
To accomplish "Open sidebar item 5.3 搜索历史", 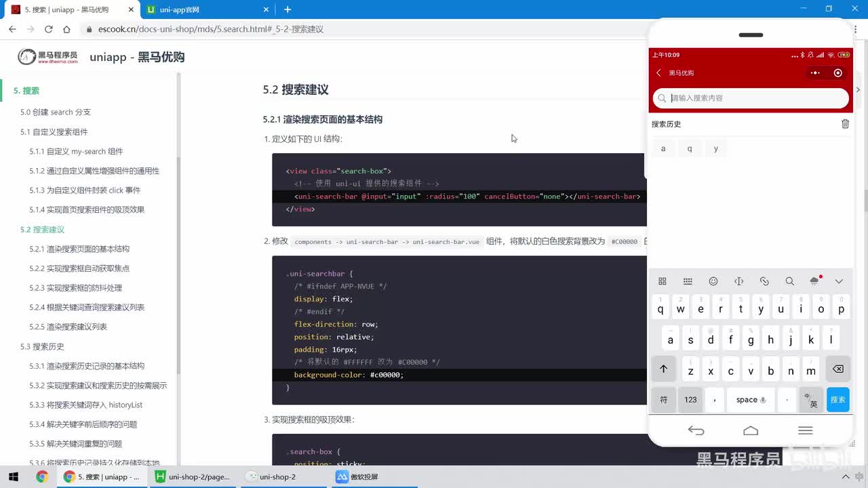I will coord(42,346).
